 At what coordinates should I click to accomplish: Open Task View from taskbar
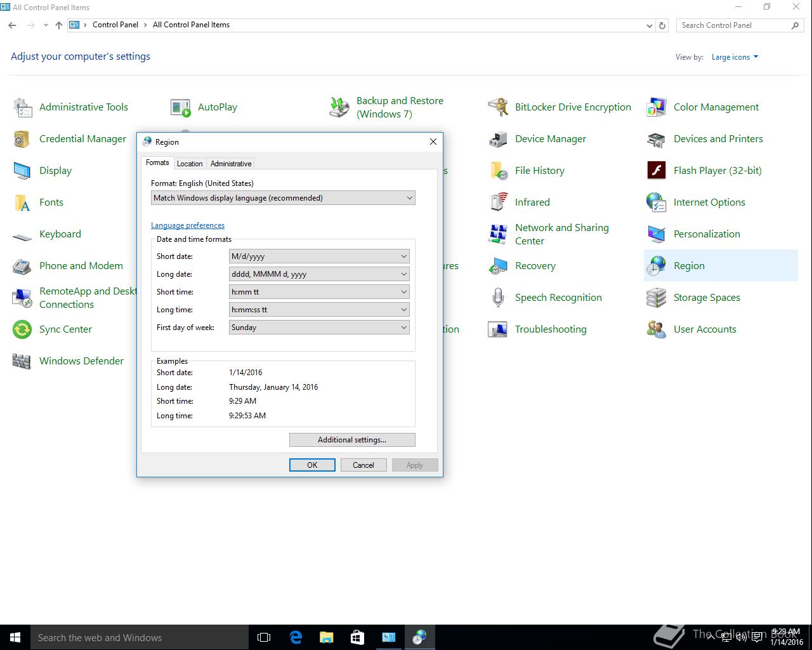point(264,637)
